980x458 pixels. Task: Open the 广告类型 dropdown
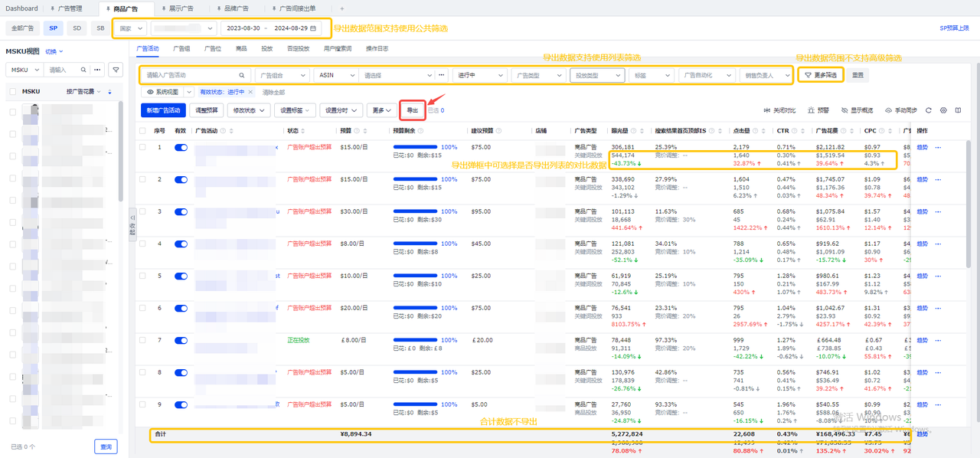point(537,75)
